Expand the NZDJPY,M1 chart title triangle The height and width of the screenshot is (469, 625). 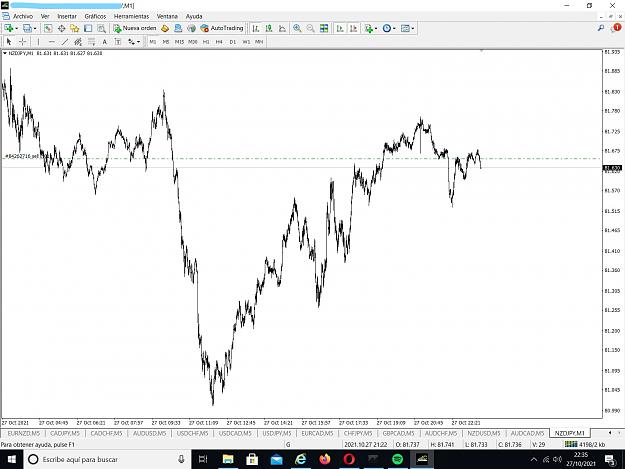5,53
